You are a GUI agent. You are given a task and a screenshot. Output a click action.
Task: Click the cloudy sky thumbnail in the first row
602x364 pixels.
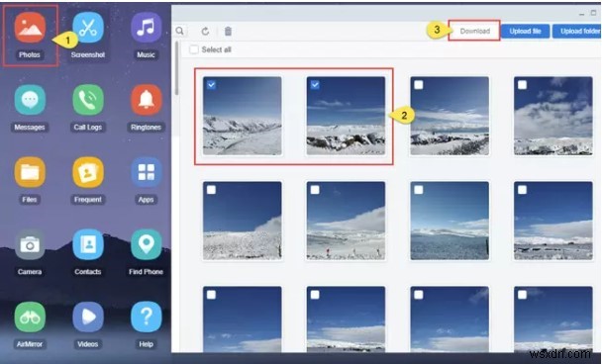pos(553,116)
